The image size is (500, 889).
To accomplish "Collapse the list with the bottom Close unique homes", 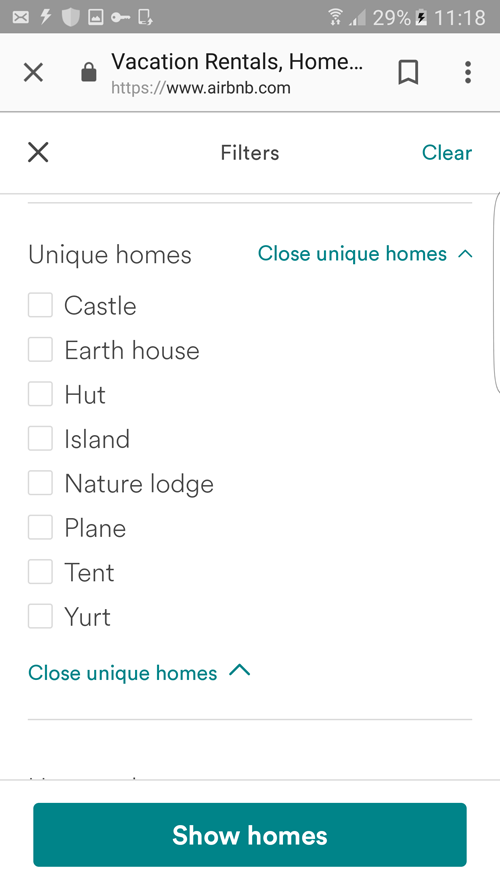I will pyautogui.click(x=139, y=672).
